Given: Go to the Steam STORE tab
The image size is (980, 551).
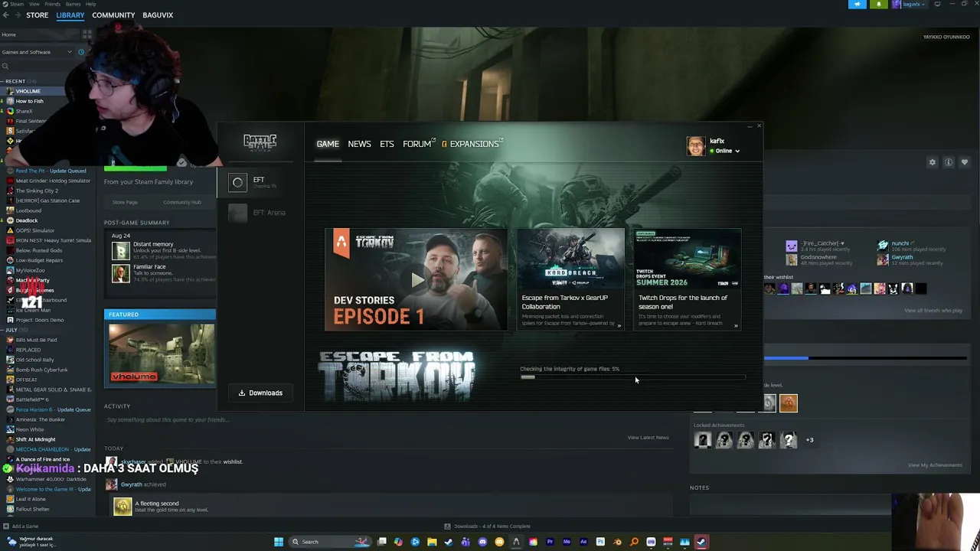Looking at the screenshot, I should pos(37,15).
